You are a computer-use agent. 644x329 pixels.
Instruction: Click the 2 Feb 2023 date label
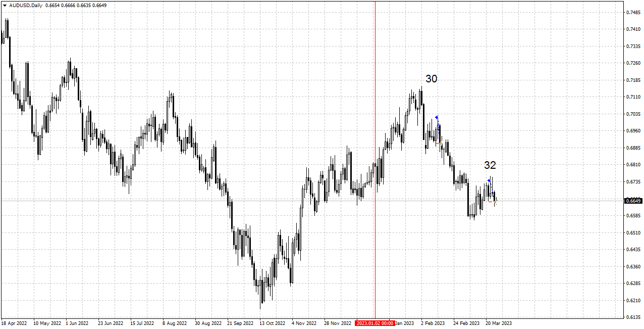coord(433,323)
